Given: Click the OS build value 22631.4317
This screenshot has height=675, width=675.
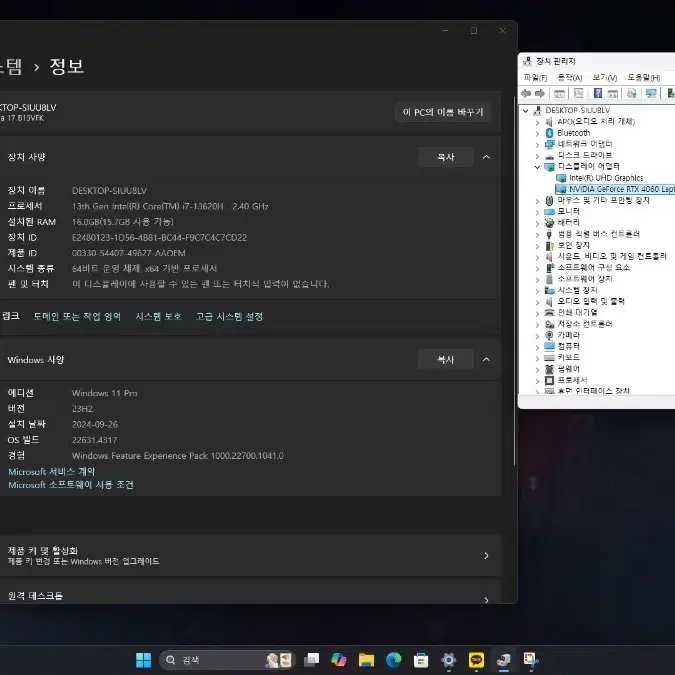Looking at the screenshot, I should (94, 440).
